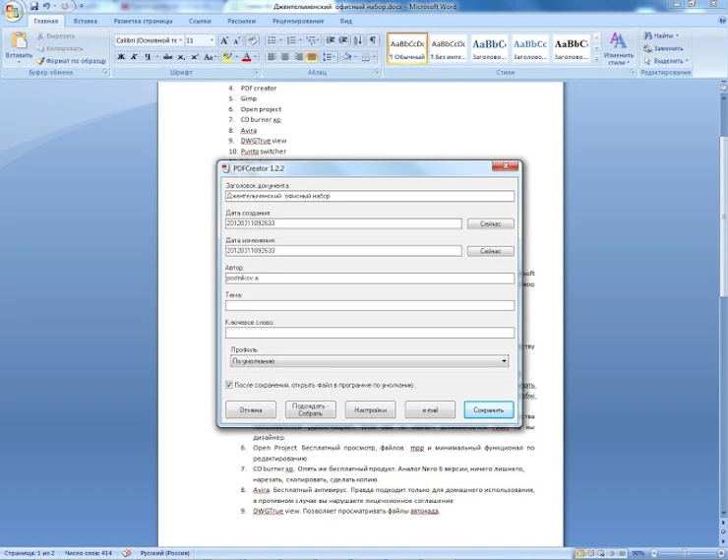Image resolution: width=728 pixels, height=560 pixels.
Task: Click the e-mail button
Action: [x=430, y=410]
